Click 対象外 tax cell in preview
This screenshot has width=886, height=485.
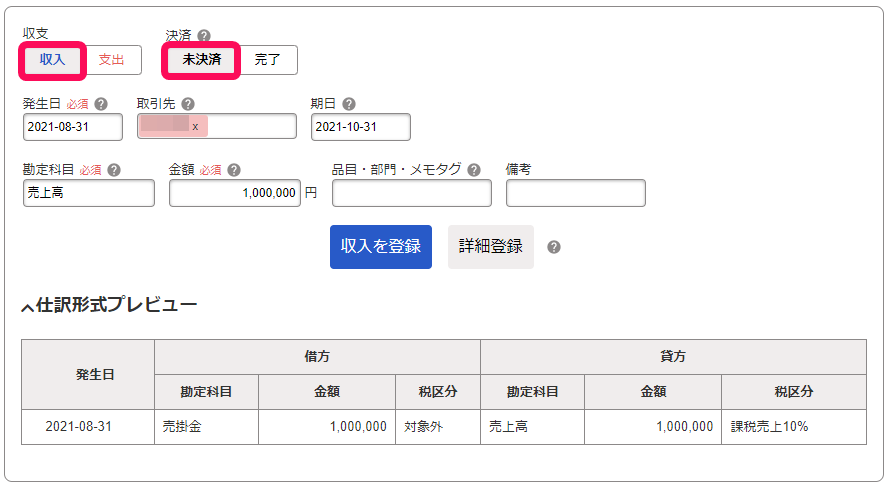(438, 427)
